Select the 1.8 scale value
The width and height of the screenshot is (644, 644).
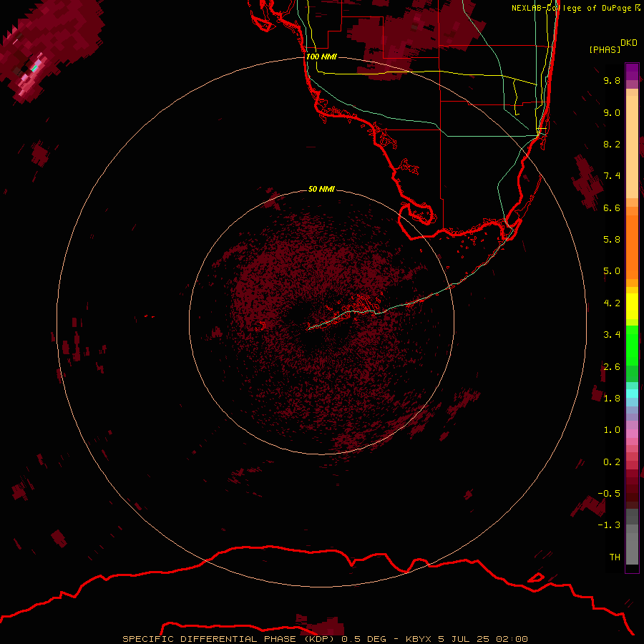(x=612, y=399)
